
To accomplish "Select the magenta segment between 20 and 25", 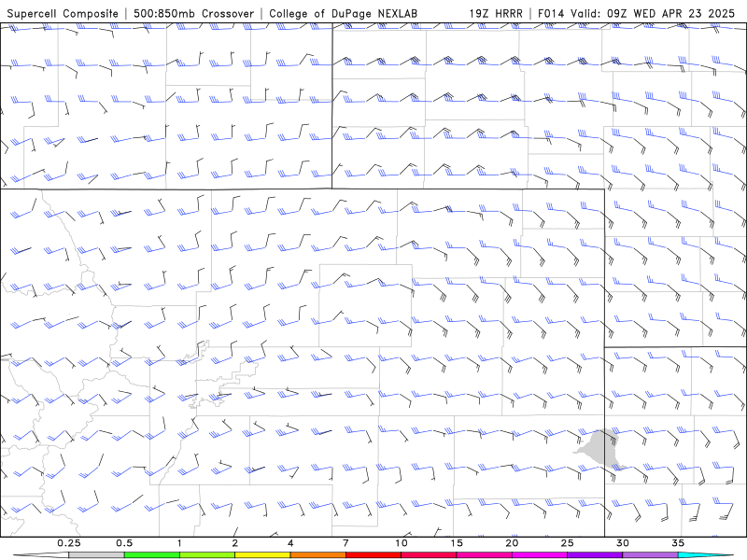I will point(540,555).
